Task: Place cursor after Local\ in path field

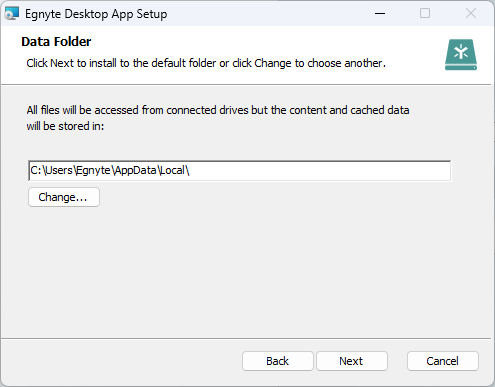Action: 191,171
